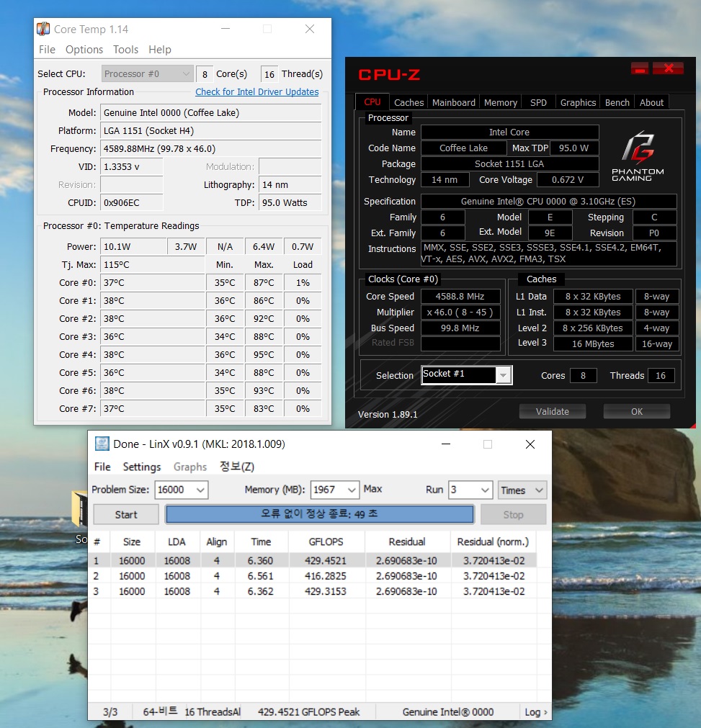Select LinX result row with 416.2825 GFLOPS
The image size is (701, 728).
pos(312,576)
